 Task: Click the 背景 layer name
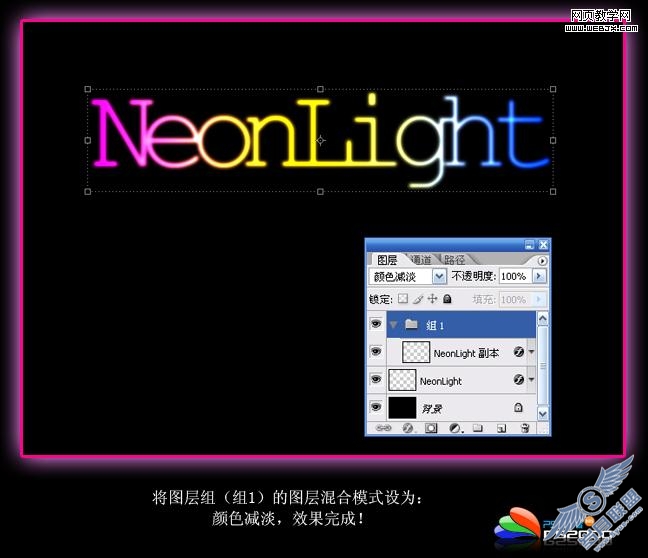click(431, 409)
